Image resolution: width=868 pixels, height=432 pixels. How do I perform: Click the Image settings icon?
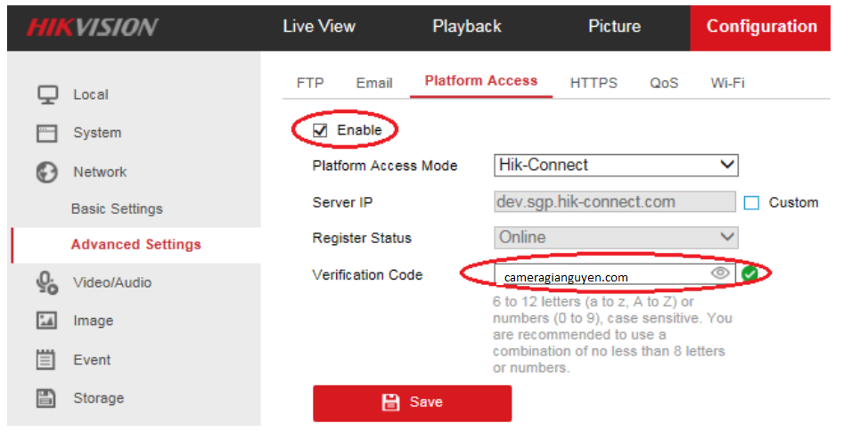coord(47,321)
